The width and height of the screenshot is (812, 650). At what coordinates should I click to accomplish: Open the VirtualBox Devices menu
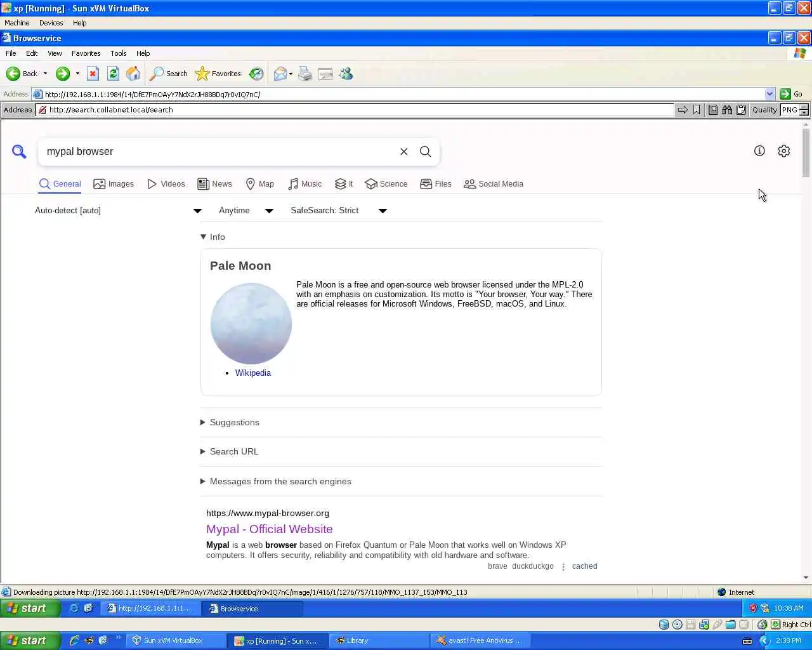pos(51,23)
